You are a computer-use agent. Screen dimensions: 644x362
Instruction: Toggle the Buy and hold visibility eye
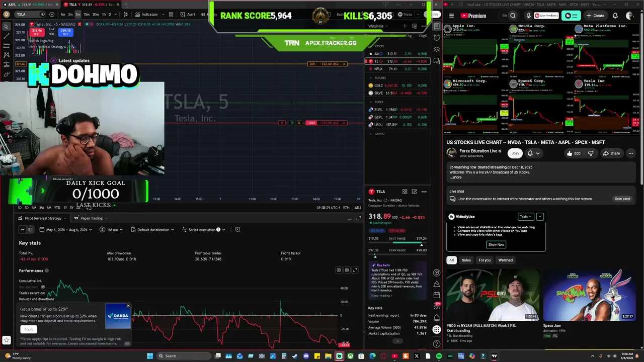point(43,287)
